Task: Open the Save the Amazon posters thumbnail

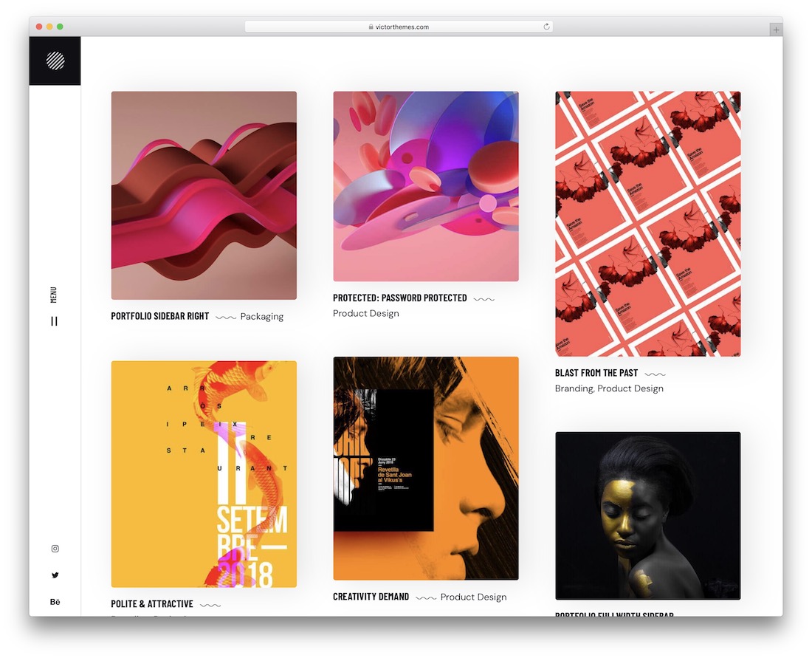Action: tap(648, 224)
